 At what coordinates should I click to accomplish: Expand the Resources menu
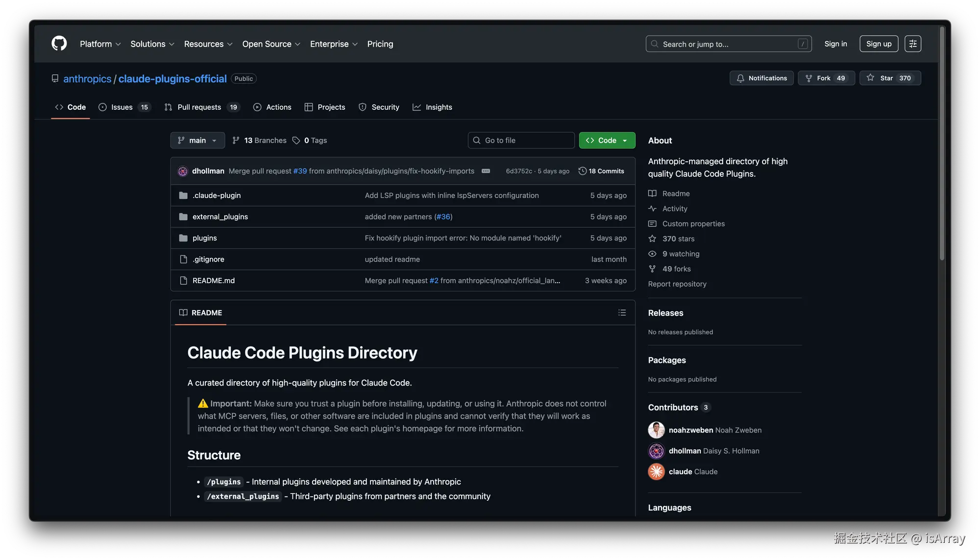(x=208, y=44)
